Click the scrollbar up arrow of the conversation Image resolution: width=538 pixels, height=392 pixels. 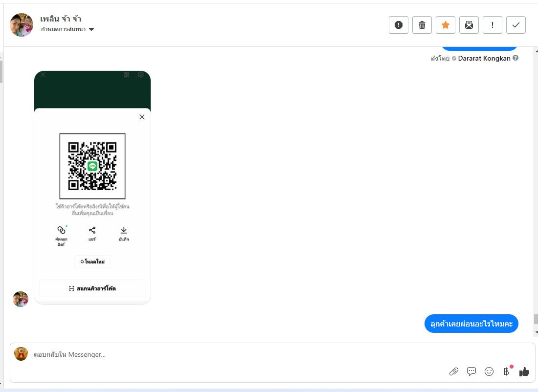coord(536,51)
